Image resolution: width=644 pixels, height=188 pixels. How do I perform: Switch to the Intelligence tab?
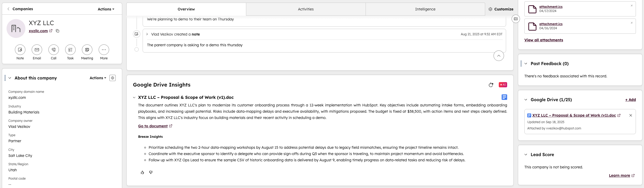[425, 9]
